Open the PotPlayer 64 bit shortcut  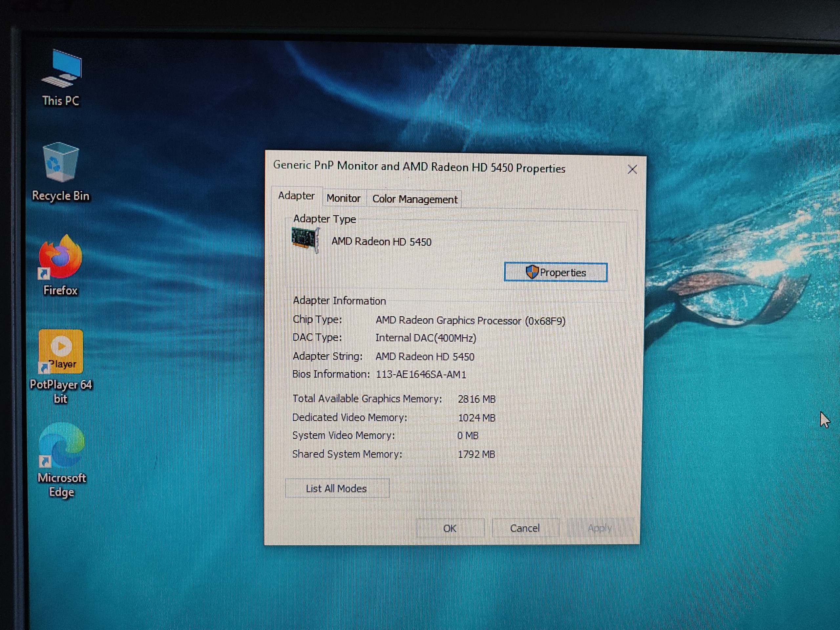tap(61, 351)
